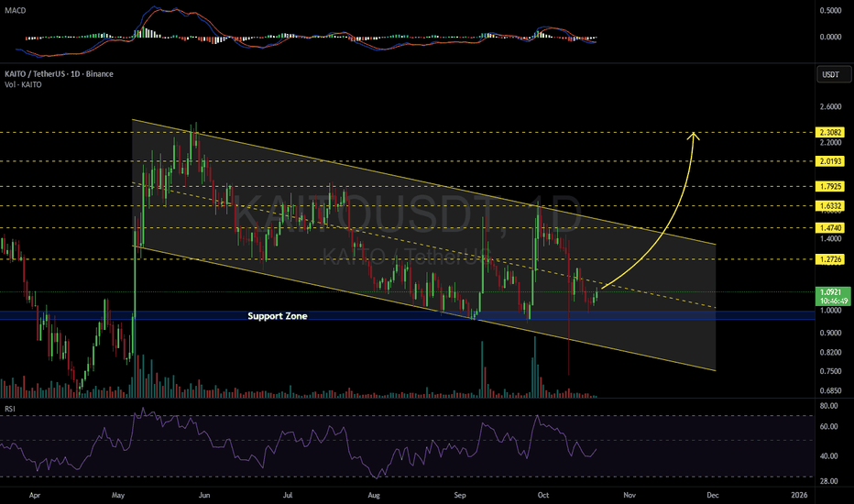Click the 2026 label on time axis
Image resolution: width=854 pixels, height=504 pixels.
[x=798, y=495]
